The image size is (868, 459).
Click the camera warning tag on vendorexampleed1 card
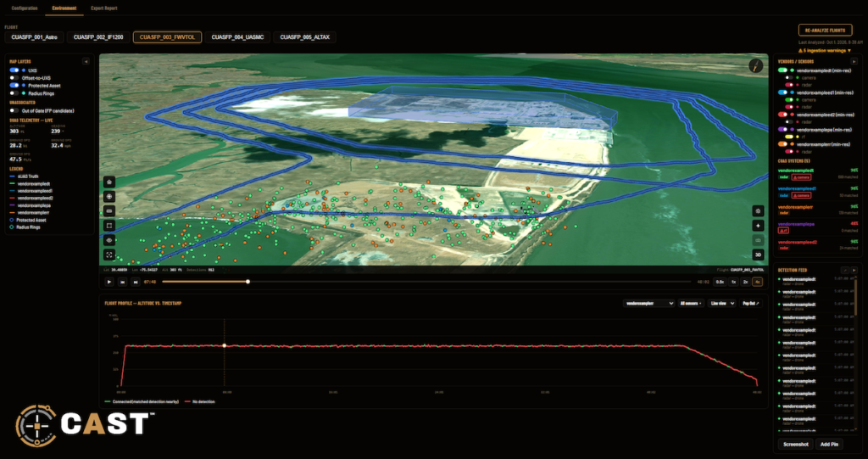point(801,195)
